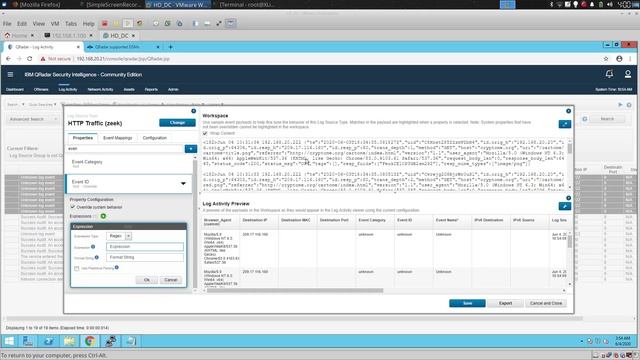Switch to the Configuration tab
Image resolution: width=640 pixels, height=360 pixels.
[155, 138]
